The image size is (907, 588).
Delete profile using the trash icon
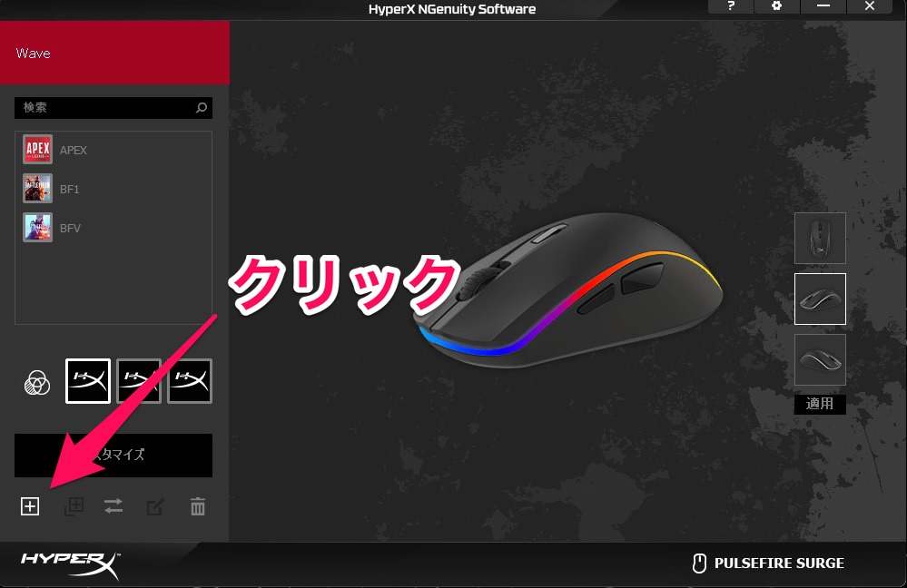coord(198,506)
